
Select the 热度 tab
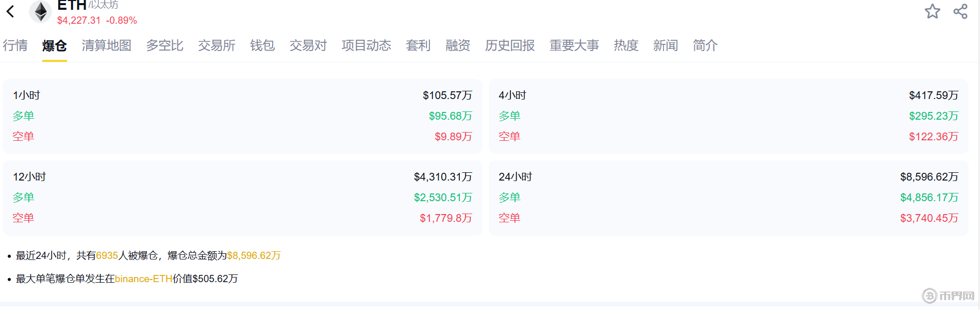(x=626, y=45)
